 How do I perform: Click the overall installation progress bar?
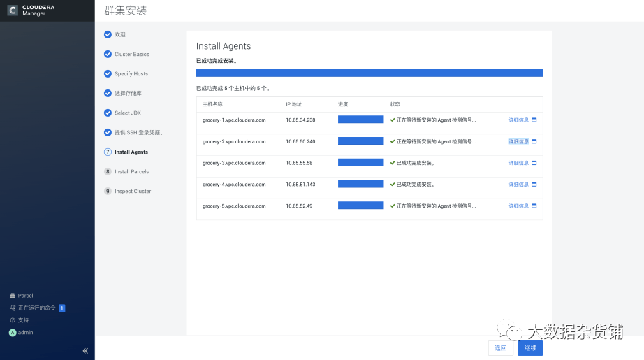369,73
